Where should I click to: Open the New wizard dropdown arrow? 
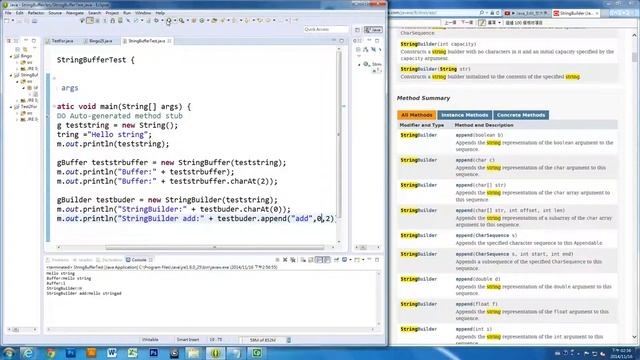[x=13, y=20]
